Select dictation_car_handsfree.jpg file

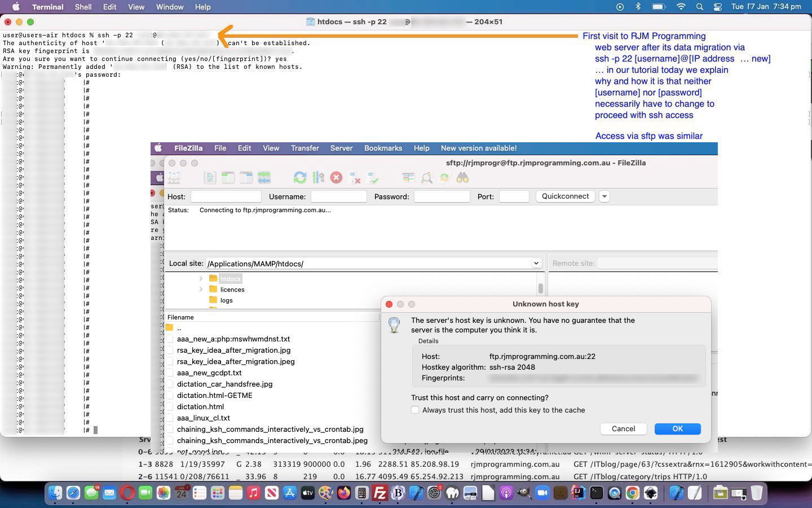point(224,384)
